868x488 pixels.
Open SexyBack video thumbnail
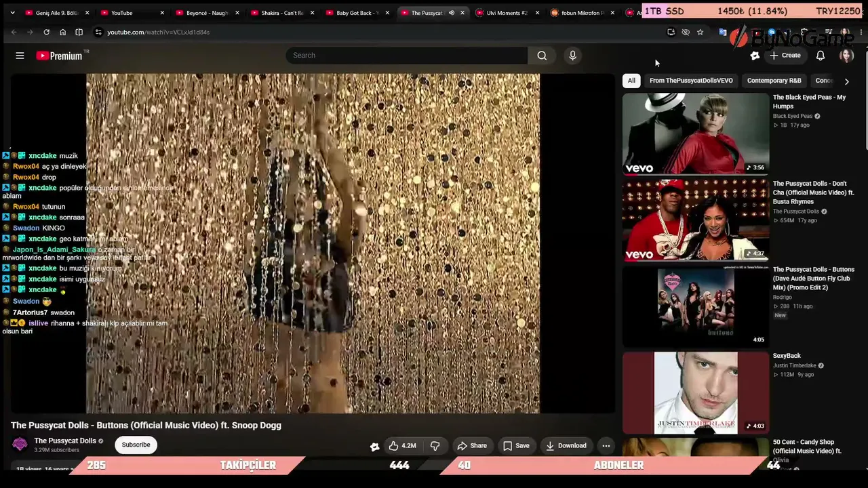(696, 392)
